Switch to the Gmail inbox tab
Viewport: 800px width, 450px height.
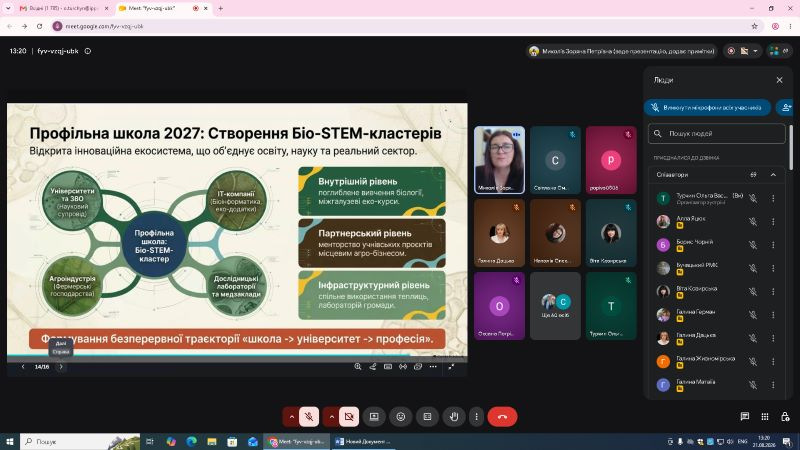coord(64,9)
